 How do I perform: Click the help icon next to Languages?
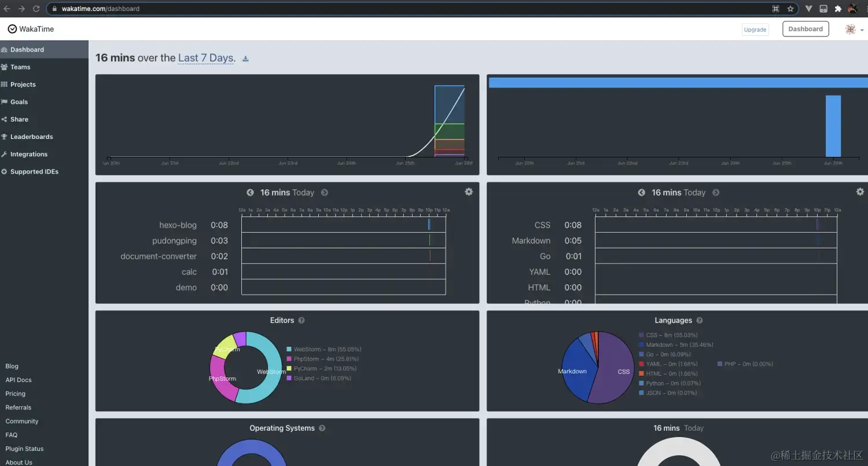[x=700, y=321]
